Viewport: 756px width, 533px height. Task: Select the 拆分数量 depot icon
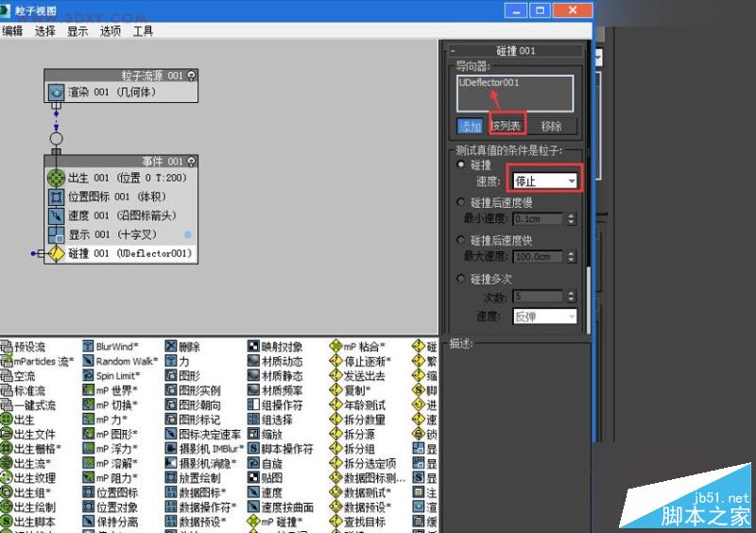(335, 420)
